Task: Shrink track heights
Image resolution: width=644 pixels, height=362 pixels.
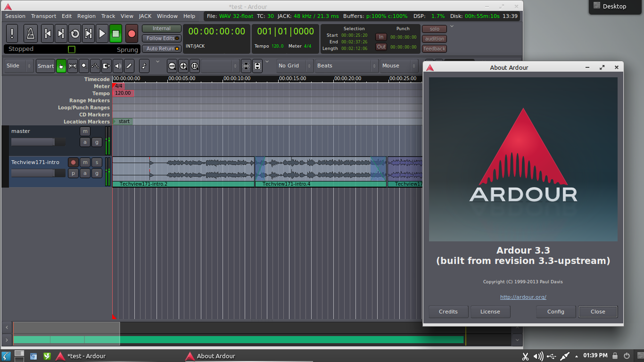Action: point(246,66)
